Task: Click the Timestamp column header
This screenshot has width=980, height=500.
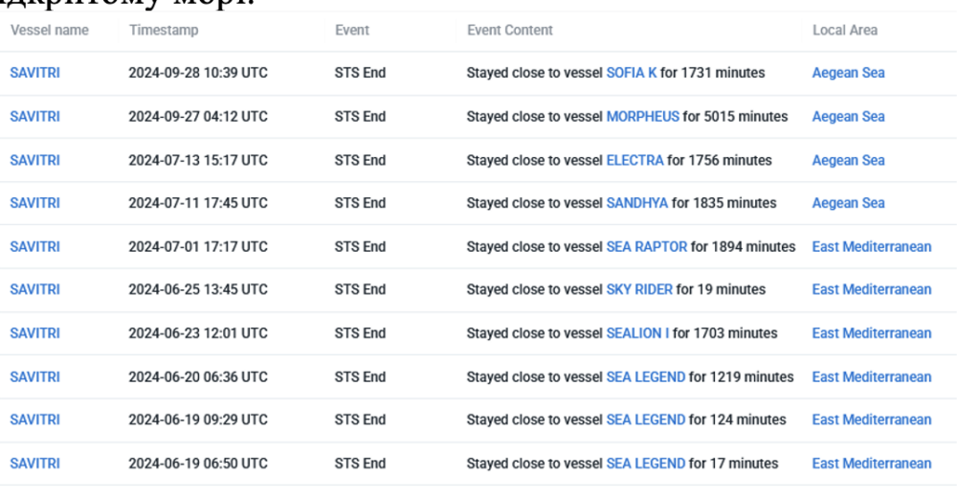Action: click(x=164, y=31)
